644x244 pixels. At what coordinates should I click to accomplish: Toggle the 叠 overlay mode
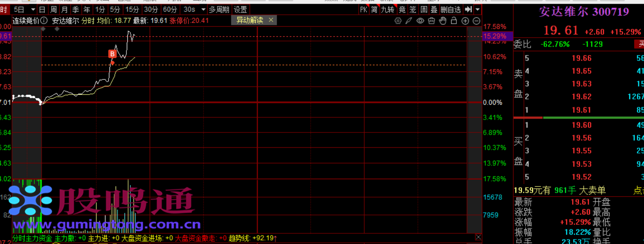tap(434, 9)
